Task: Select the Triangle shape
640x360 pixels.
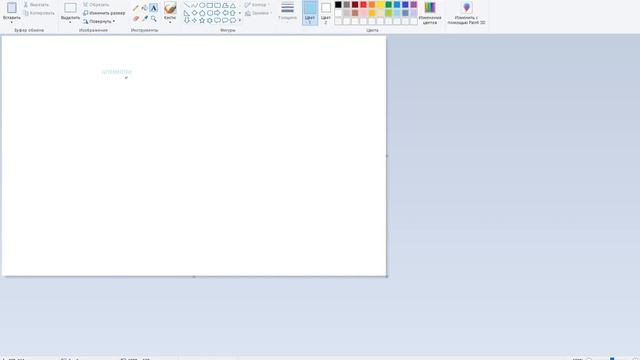Action: tap(233, 5)
